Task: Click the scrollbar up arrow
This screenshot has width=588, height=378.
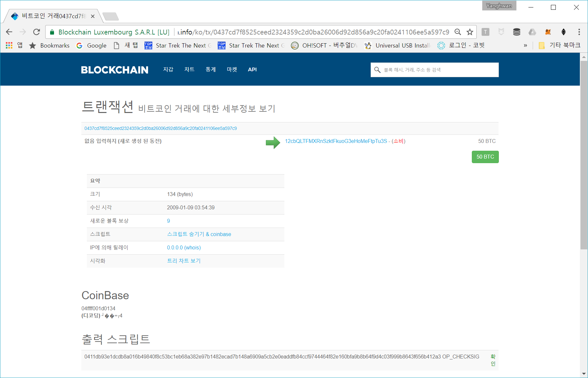Action: pos(584,57)
